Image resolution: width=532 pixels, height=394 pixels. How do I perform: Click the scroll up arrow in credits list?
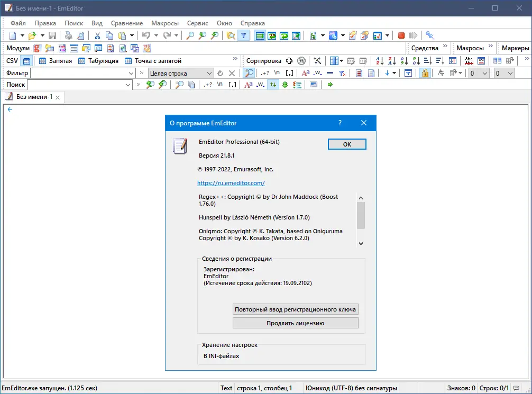[361, 198]
